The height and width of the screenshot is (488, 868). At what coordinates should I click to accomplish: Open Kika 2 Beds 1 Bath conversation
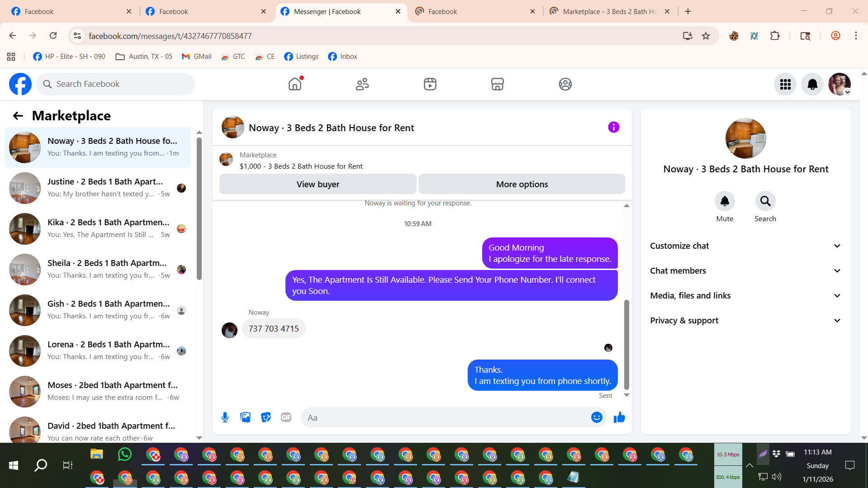point(97,229)
